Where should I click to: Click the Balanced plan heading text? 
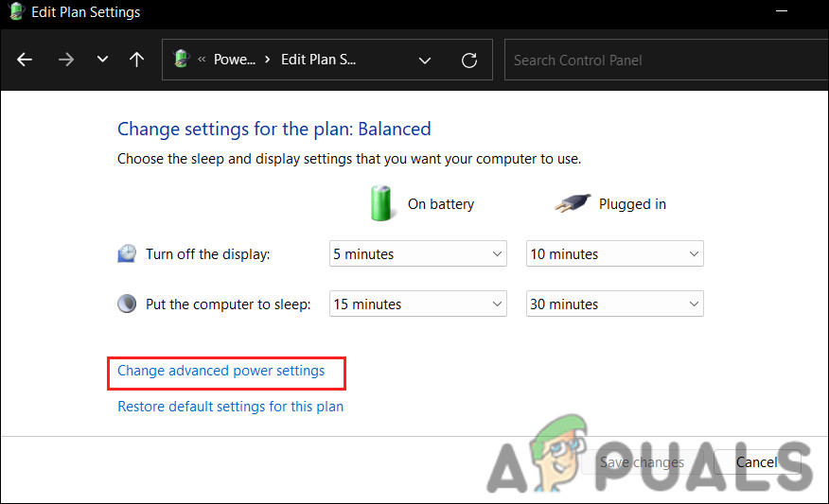pyautogui.click(x=273, y=129)
